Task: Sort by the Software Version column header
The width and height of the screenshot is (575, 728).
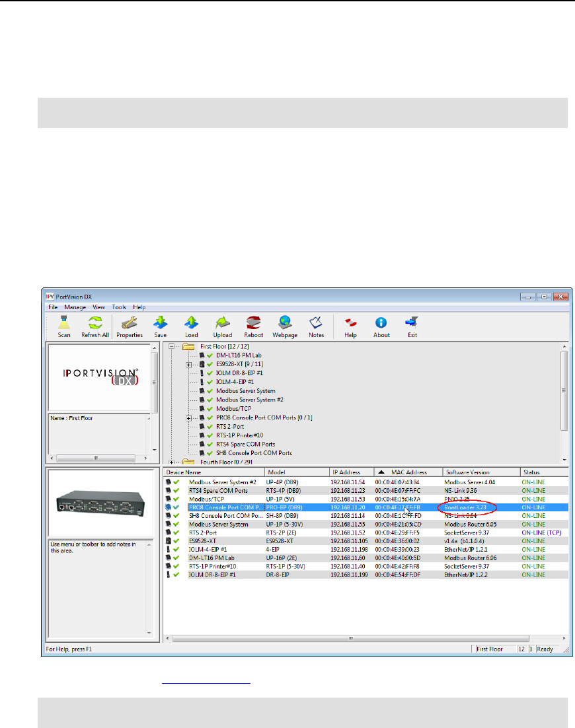Action: click(x=481, y=472)
